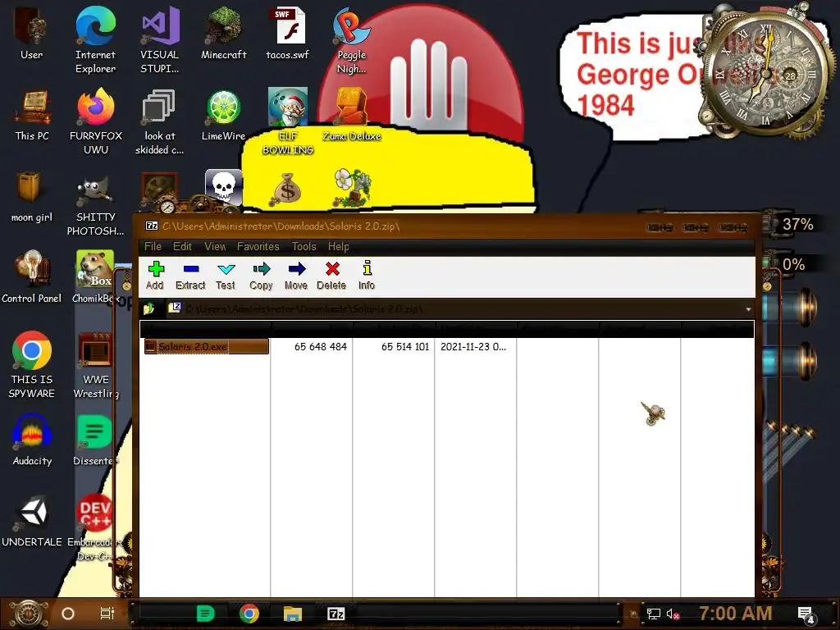Extract files with the blue minus icon

click(x=190, y=276)
